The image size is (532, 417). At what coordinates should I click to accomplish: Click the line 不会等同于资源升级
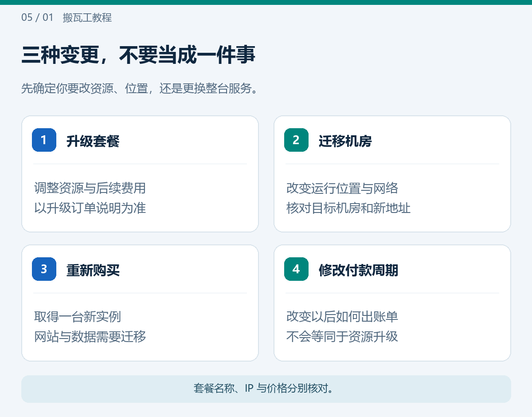[x=342, y=336]
